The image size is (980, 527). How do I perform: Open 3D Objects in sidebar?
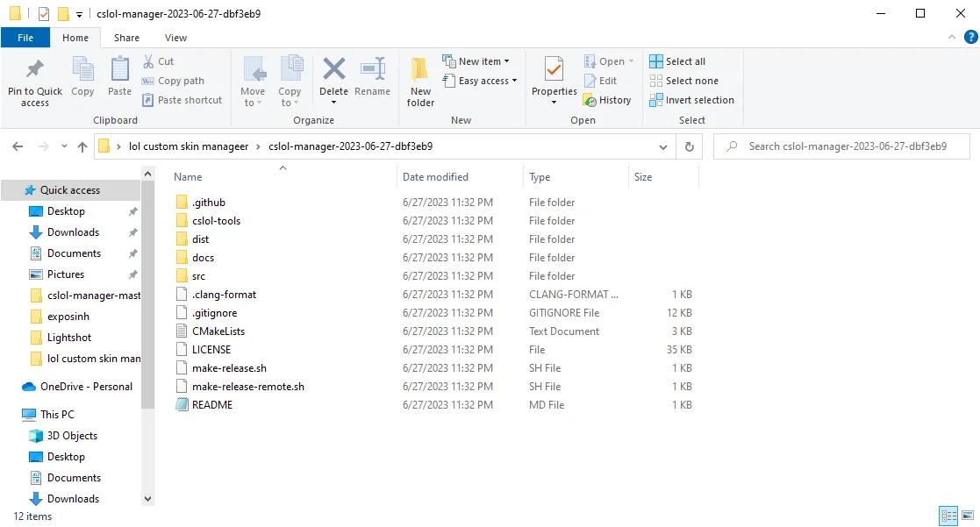72,435
